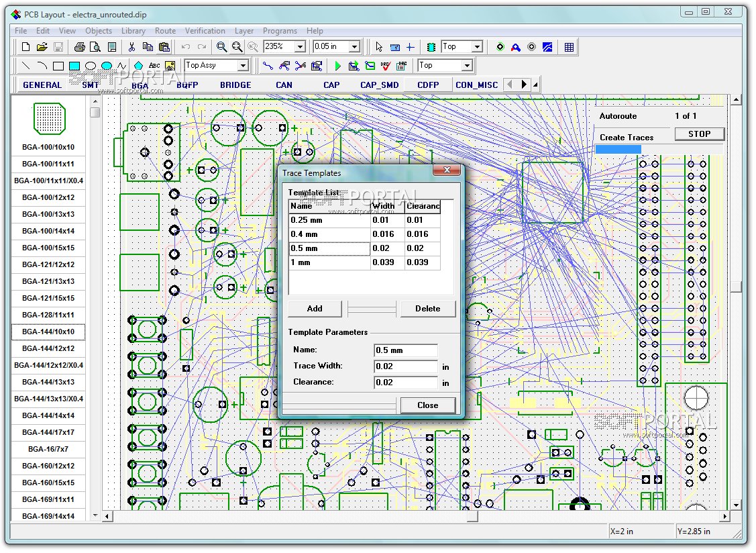Select the Zoom In magnifier tool
The height and width of the screenshot is (553, 756).
pyautogui.click(x=221, y=47)
